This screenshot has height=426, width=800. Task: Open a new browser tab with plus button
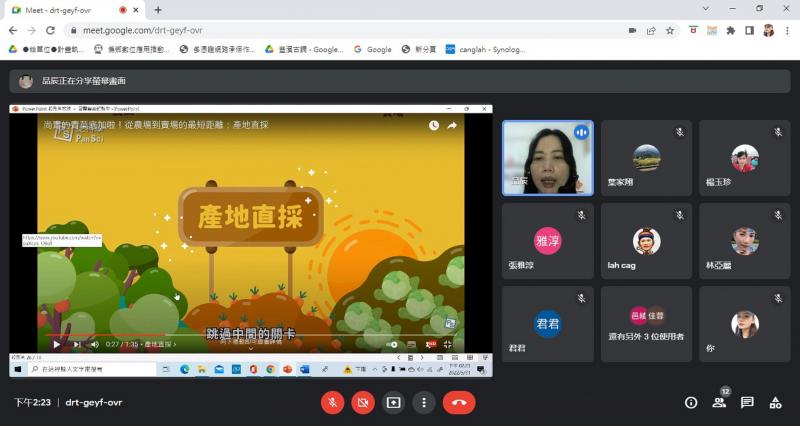coord(158,10)
